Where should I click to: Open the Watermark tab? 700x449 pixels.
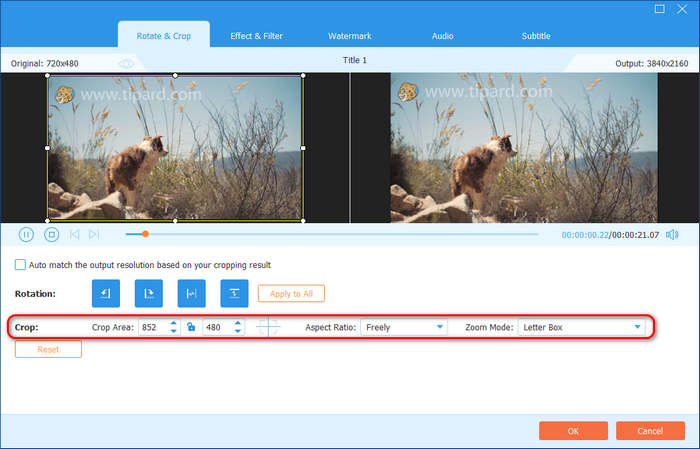pos(350,36)
